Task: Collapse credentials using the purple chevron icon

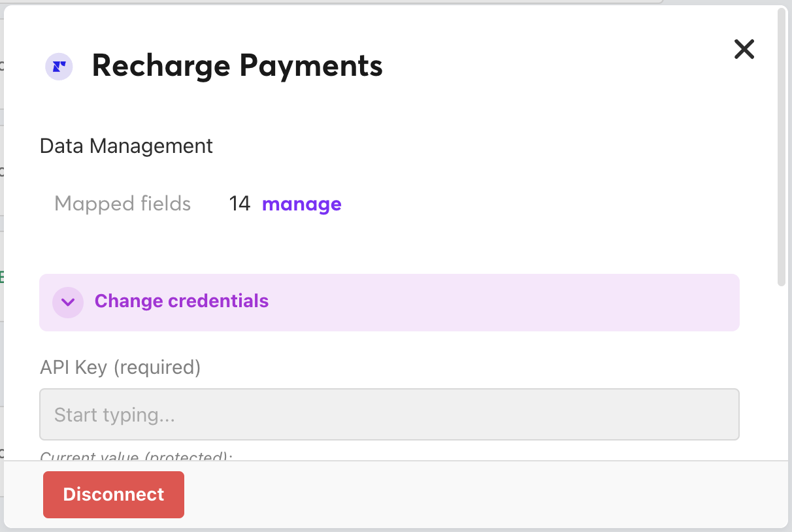Action: (68, 302)
